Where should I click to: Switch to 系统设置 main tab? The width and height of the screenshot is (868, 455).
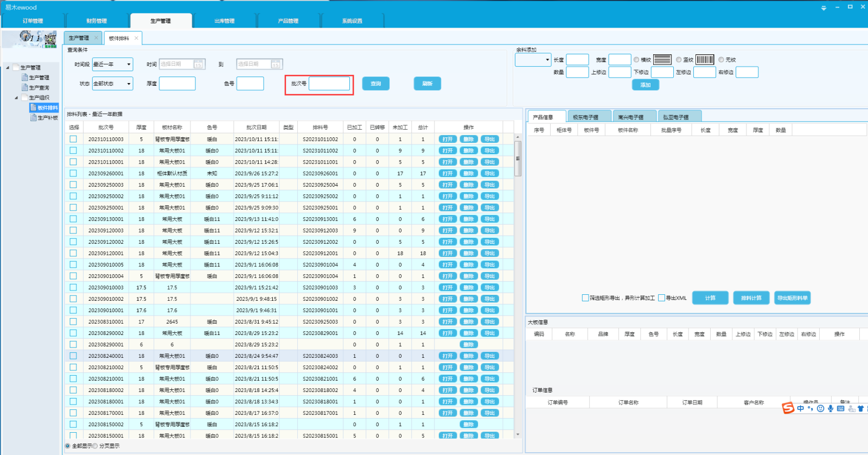click(352, 21)
